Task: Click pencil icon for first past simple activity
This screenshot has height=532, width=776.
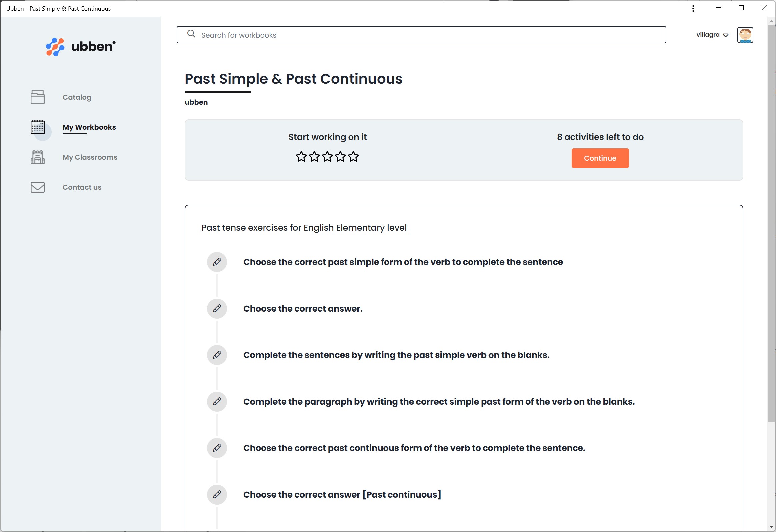Action: point(217,262)
